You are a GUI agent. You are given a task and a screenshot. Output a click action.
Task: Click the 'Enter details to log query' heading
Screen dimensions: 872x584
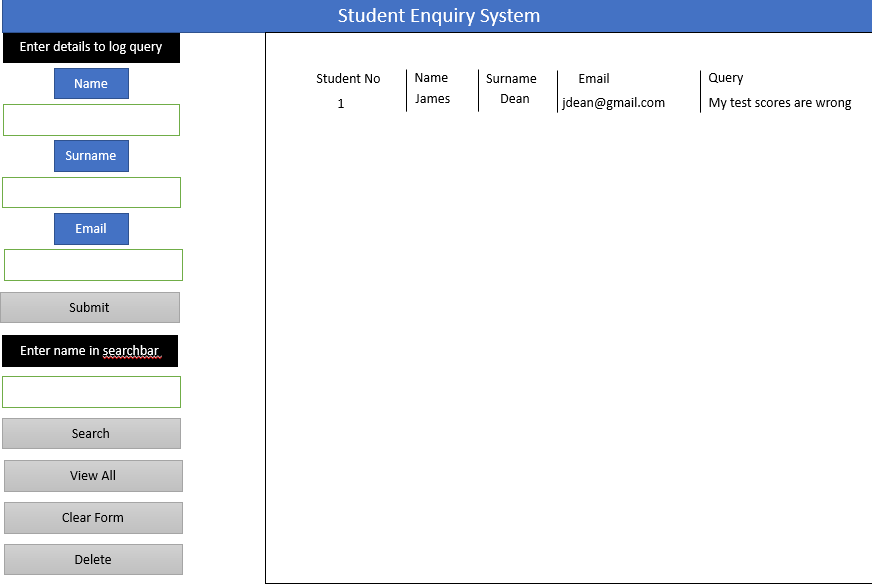[x=91, y=47]
